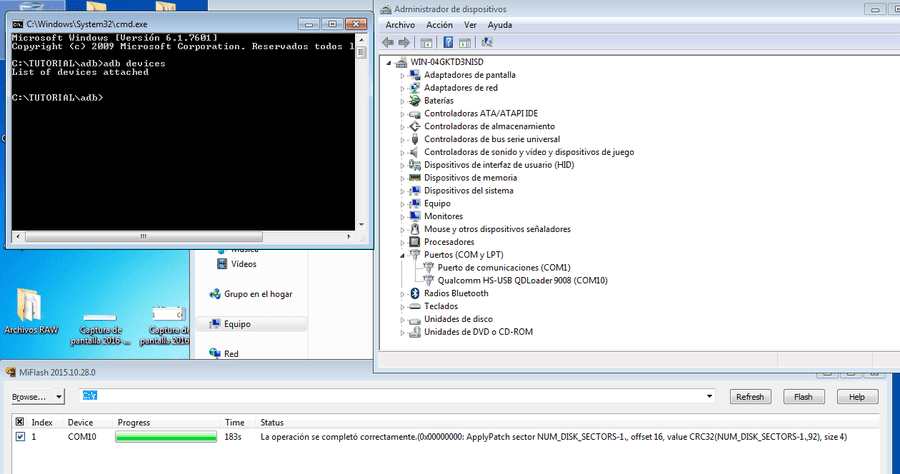Click the Help button in MiFlash
This screenshot has width=900, height=474.
pos(857,397)
